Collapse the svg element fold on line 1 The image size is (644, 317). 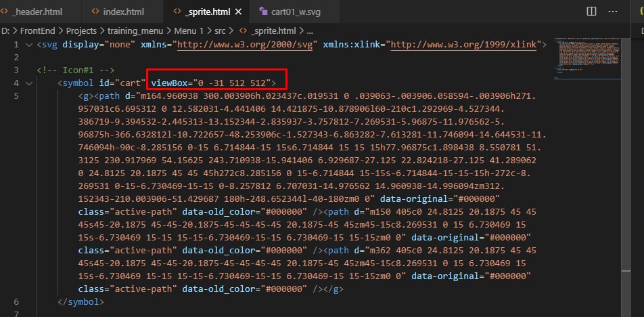click(x=28, y=45)
